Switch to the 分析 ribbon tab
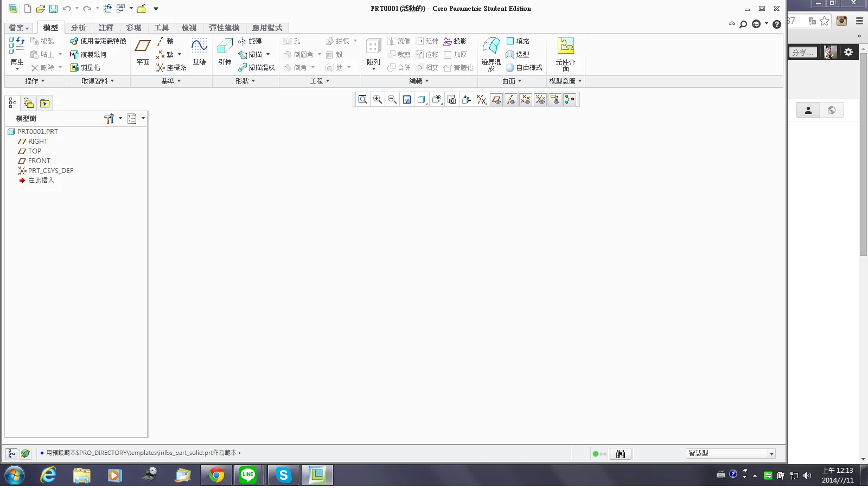This screenshot has width=868, height=488. (x=78, y=28)
